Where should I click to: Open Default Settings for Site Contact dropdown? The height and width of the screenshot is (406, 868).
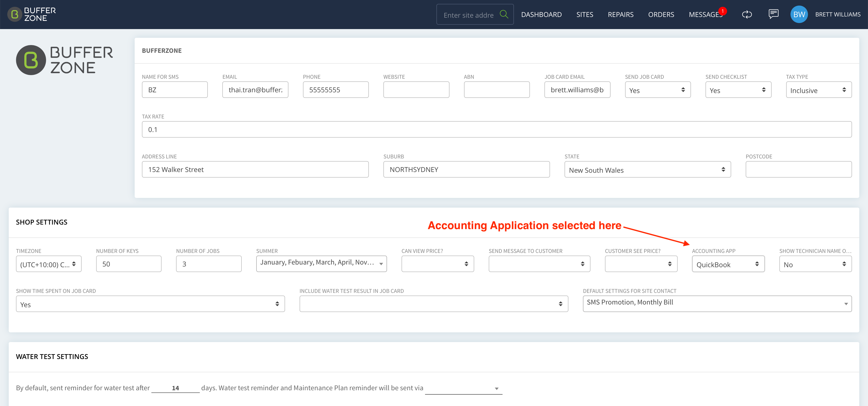pyautogui.click(x=717, y=304)
